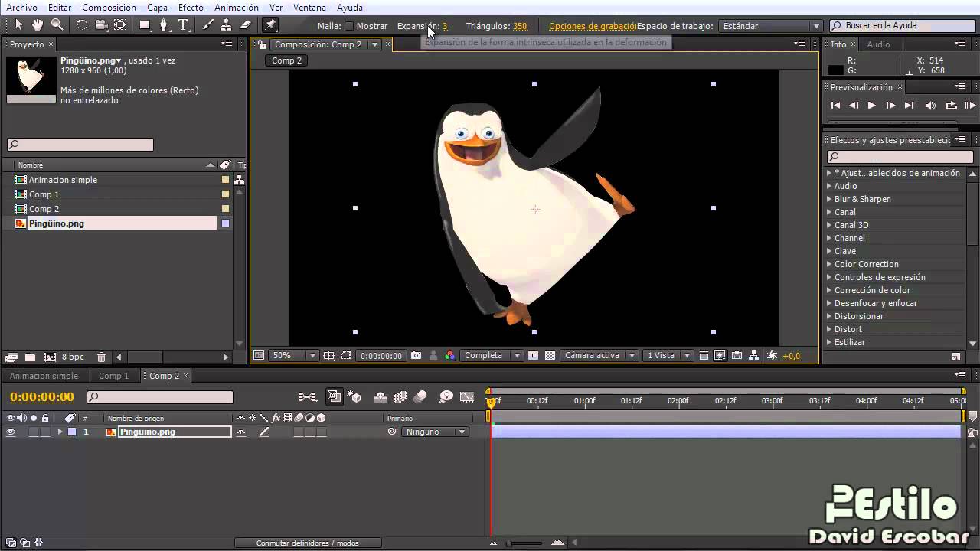Go to the first frame in Previsualización
The height and width of the screenshot is (551, 980).
pyautogui.click(x=835, y=106)
